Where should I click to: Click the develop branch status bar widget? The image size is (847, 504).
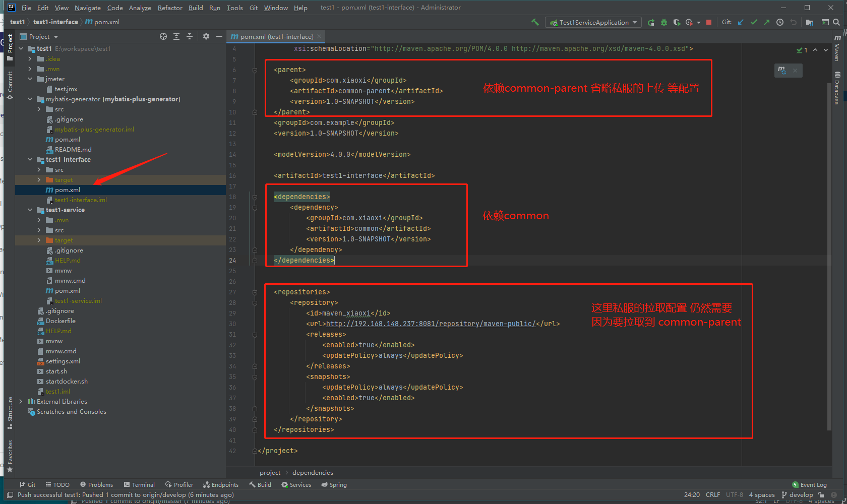click(797, 495)
